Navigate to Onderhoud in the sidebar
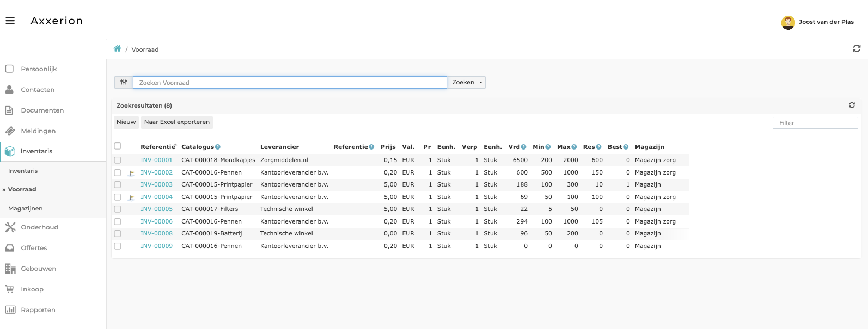 click(39, 227)
